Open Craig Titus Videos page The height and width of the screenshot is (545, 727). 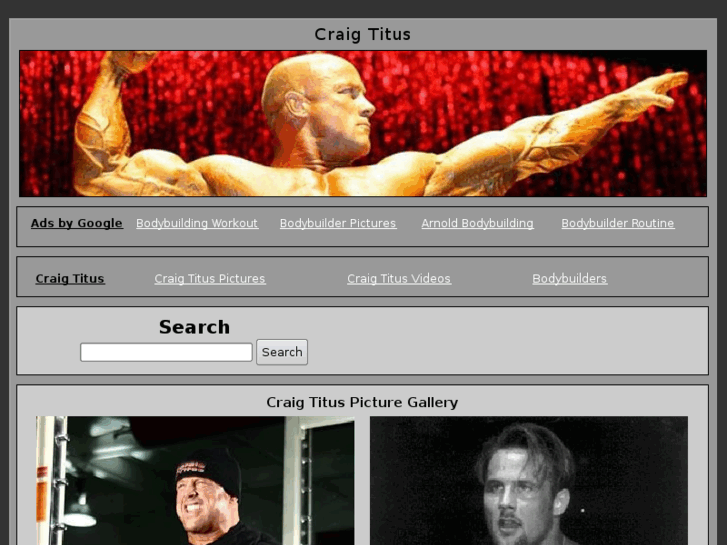[x=399, y=278]
